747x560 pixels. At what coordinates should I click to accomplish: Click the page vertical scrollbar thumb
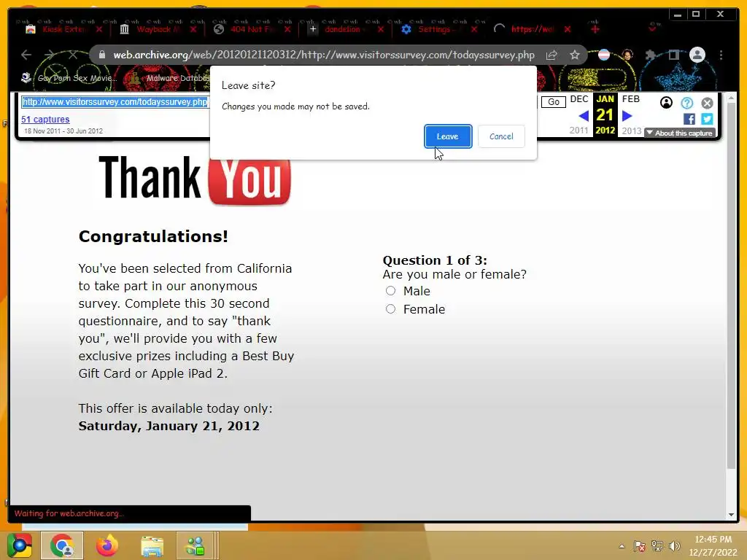pos(731,286)
